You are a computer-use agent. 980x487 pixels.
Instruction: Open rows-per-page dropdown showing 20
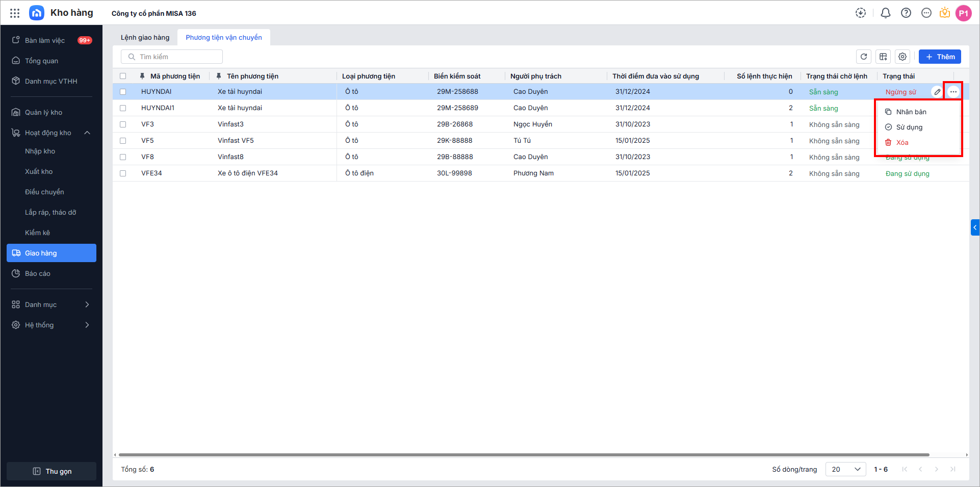point(845,469)
